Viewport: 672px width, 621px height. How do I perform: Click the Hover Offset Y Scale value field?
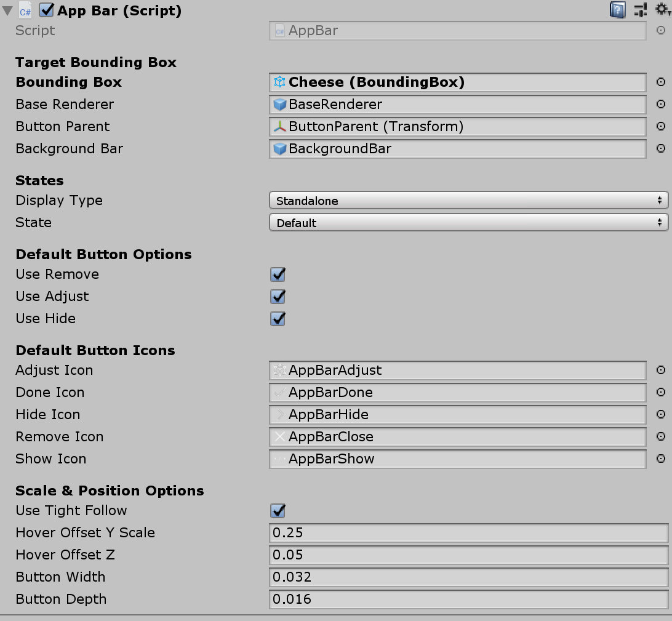(468, 533)
